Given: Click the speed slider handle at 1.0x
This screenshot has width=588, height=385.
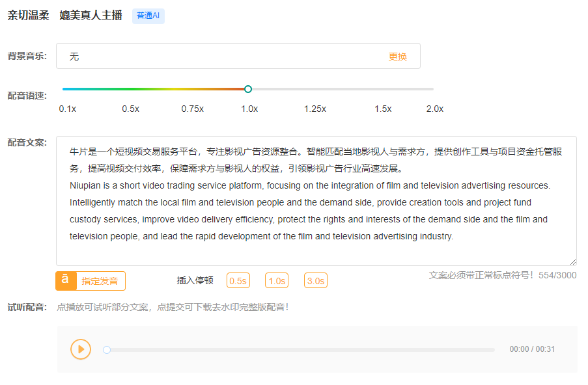Looking at the screenshot, I should tap(248, 89).
